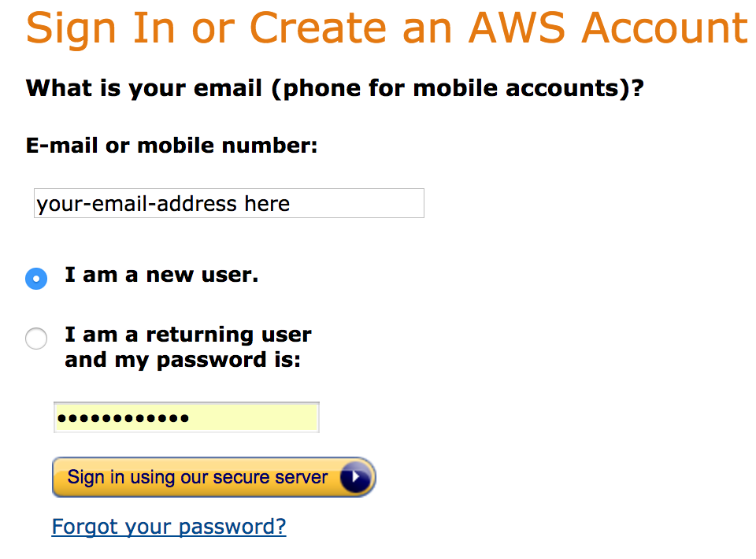Click "(phone for mobile accounts)?" text

458,87
